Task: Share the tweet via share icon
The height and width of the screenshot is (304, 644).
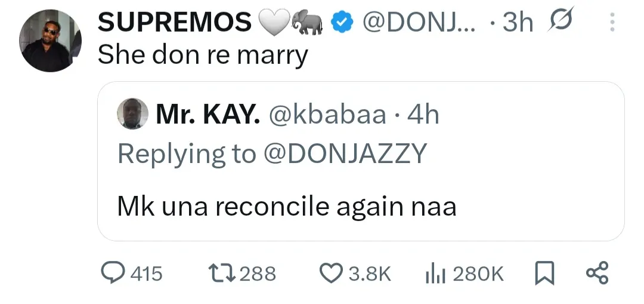Action: tap(597, 274)
